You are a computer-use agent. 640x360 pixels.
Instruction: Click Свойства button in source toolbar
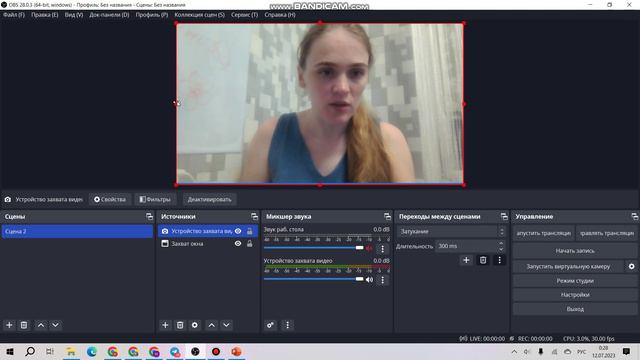click(110, 199)
